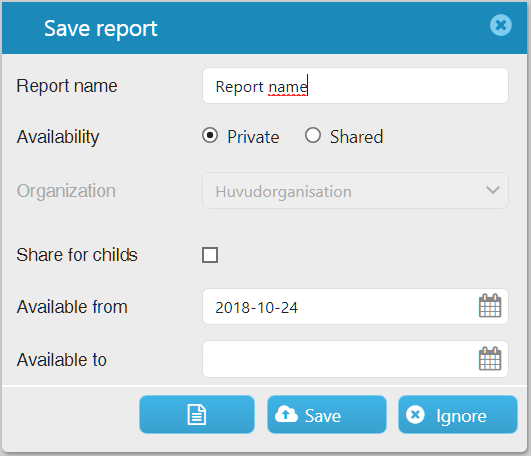This screenshot has width=531, height=456.
Task: Open the calendar picker for Available to
Action: pos(490,359)
